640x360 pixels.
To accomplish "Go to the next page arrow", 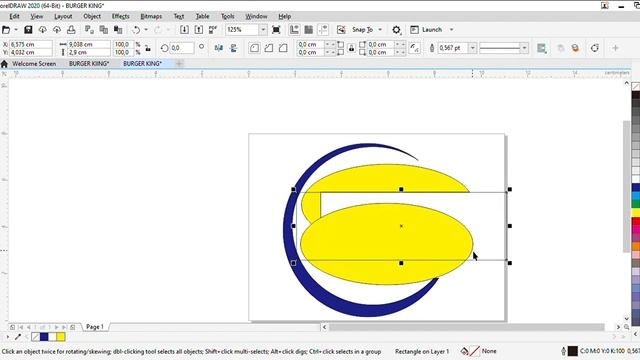I will [x=56, y=327].
